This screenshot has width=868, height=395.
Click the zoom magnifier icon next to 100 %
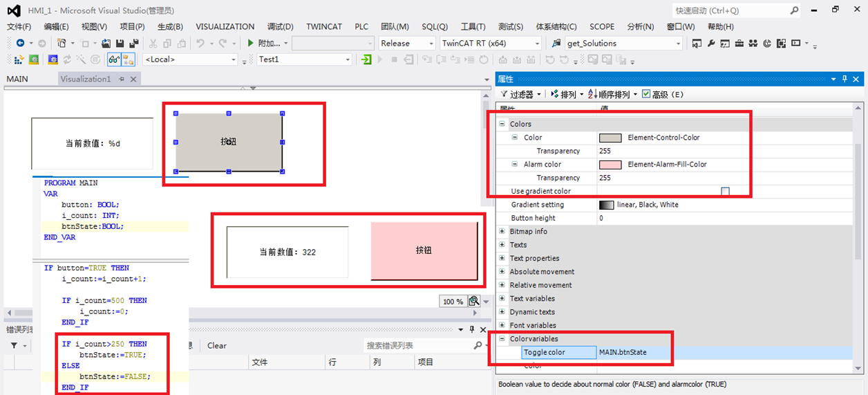(x=473, y=301)
